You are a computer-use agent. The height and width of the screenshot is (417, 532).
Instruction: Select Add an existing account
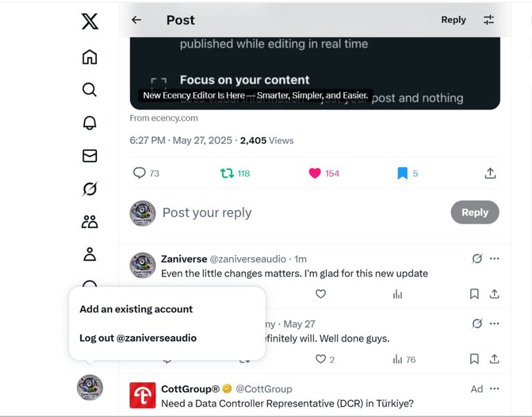(x=136, y=309)
